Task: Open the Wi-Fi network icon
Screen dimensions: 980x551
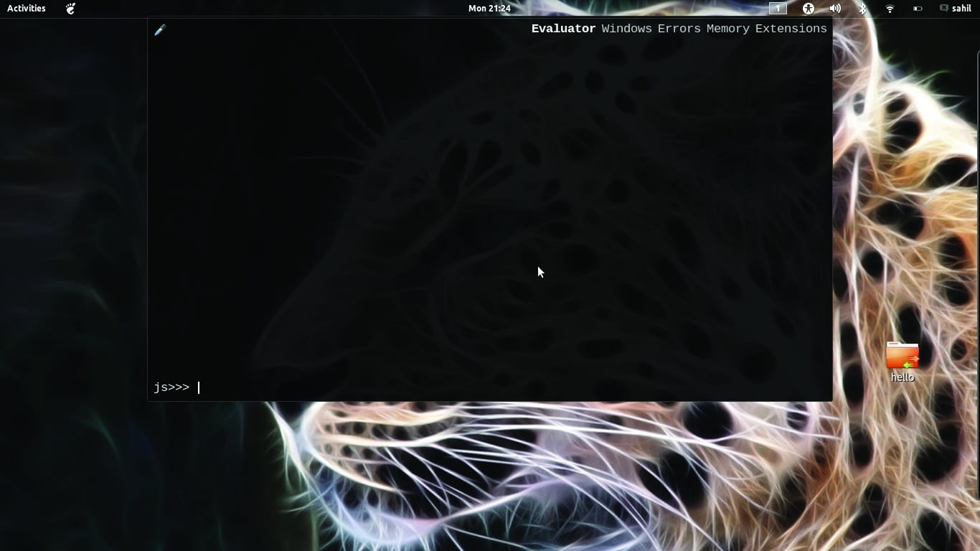Action: [890, 9]
